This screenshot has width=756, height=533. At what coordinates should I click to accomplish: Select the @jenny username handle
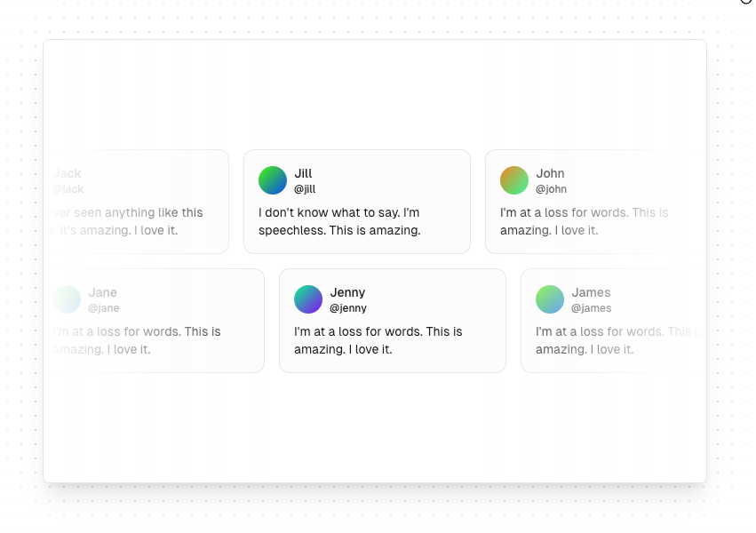(348, 308)
